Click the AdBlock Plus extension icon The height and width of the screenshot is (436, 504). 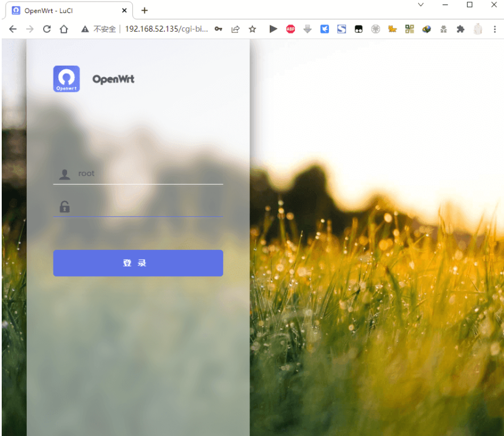click(x=290, y=29)
